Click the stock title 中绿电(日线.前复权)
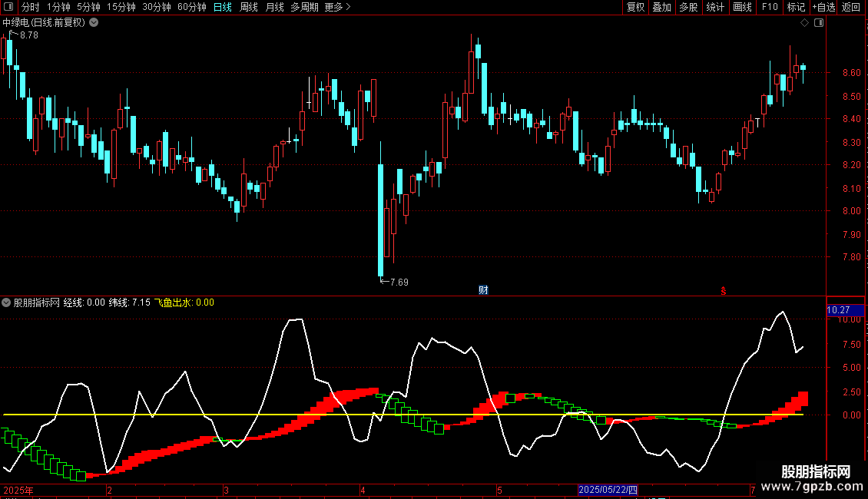 pyautogui.click(x=44, y=23)
